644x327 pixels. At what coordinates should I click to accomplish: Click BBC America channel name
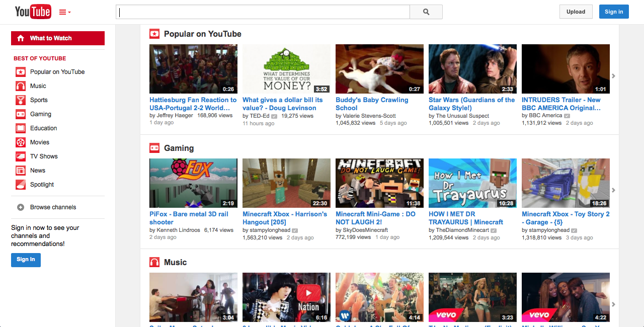pos(545,115)
